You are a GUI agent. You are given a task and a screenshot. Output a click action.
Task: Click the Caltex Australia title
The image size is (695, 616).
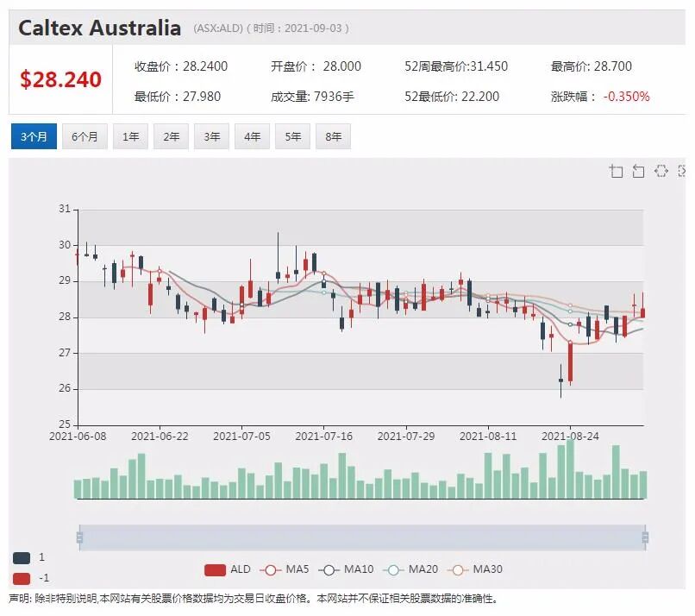(100, 28)
